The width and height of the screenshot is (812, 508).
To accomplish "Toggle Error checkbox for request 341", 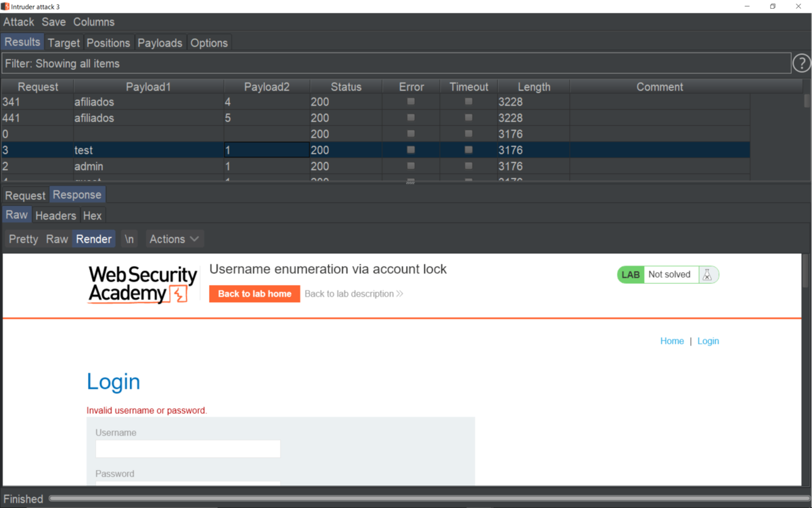I will 411,102.
